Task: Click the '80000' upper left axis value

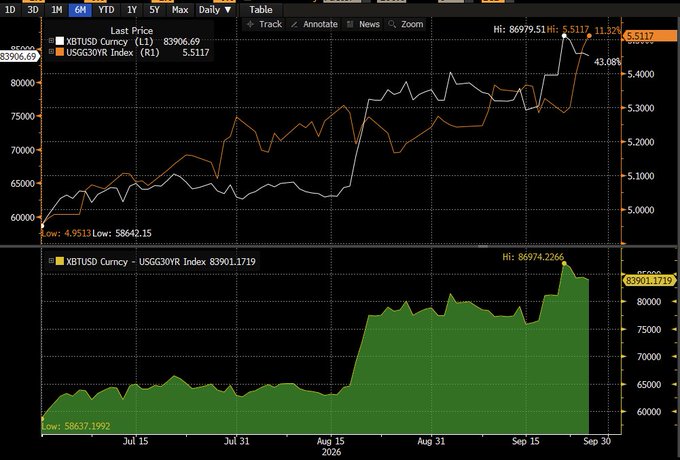Action: (23, 82)
